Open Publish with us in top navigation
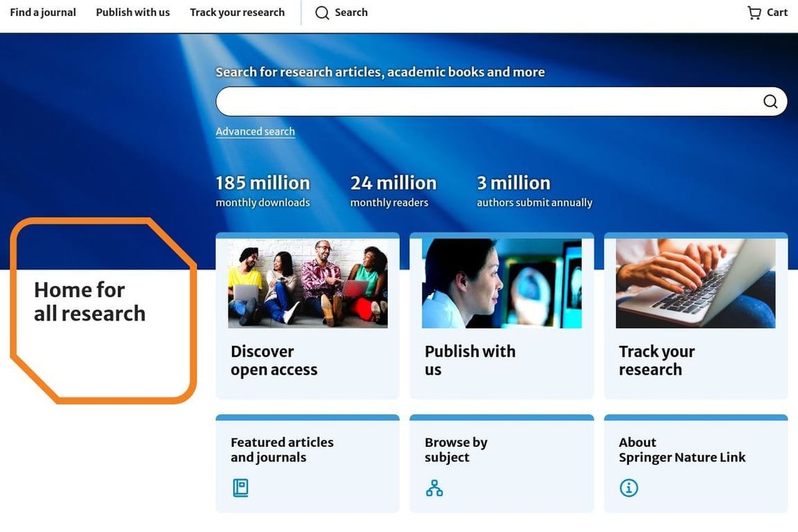This screenshot has width=798, height=532. click(133, 12)
